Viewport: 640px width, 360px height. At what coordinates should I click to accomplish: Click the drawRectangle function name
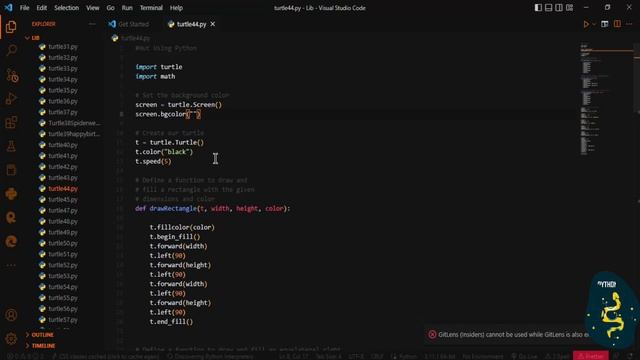pos(173,209)
